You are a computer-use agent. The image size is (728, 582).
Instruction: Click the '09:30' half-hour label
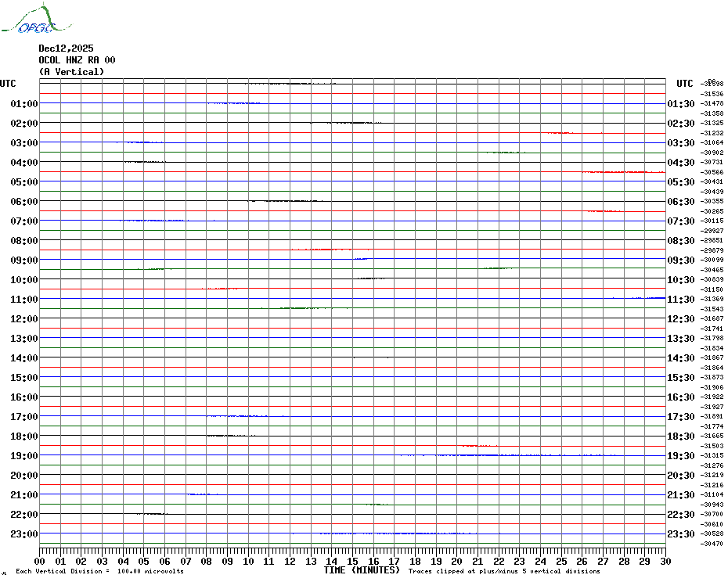(681, 260)
